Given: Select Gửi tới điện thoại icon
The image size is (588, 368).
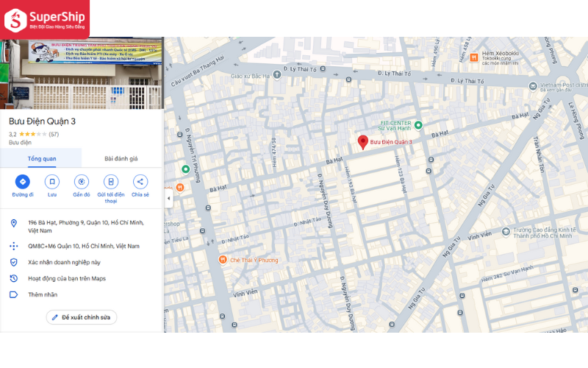Looking at the screenshot, I should pos(111,182).
